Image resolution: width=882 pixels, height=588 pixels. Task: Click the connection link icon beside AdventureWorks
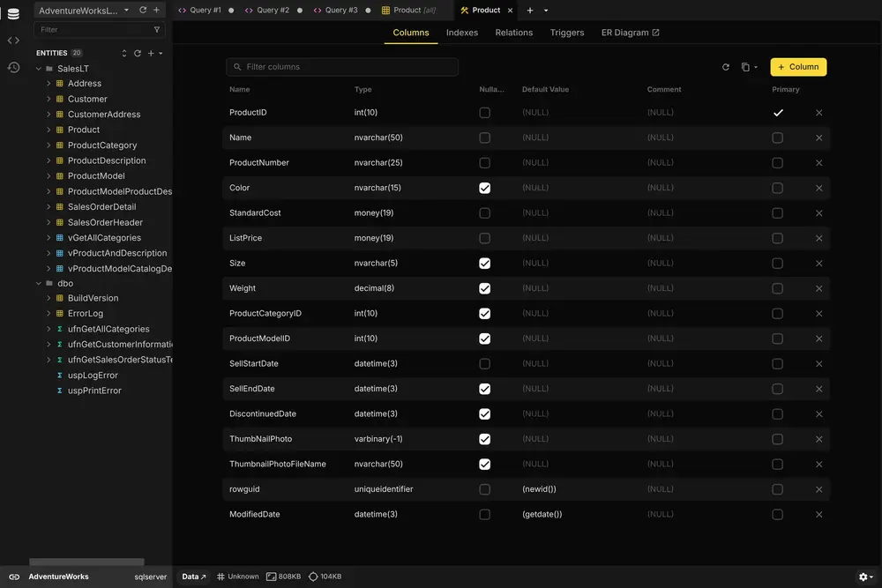14,577
